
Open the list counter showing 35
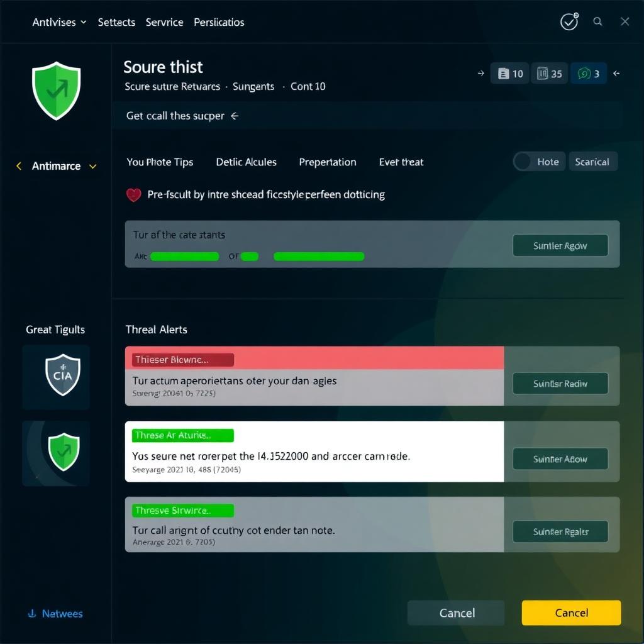(549, 74)
